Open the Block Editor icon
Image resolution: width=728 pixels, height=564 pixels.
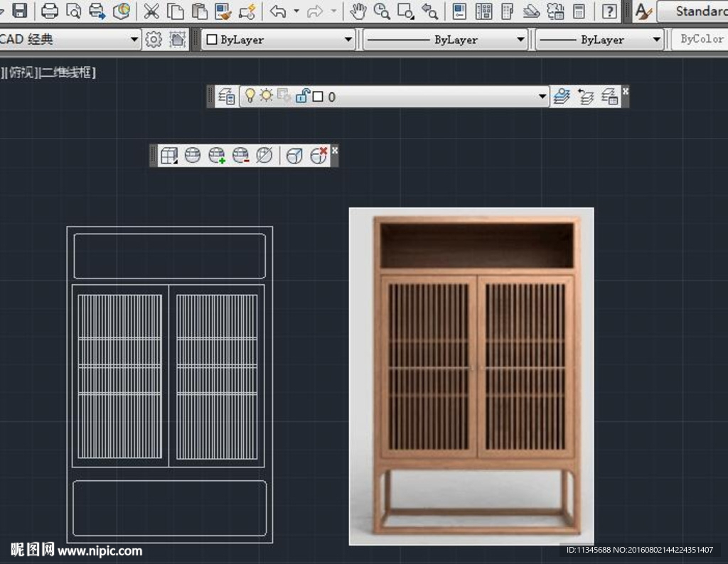(247, 10)
